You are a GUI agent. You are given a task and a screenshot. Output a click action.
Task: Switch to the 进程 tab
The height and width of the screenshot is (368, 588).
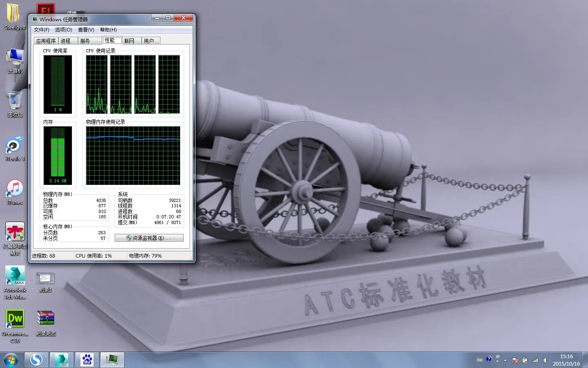click(x=66, y=41)
